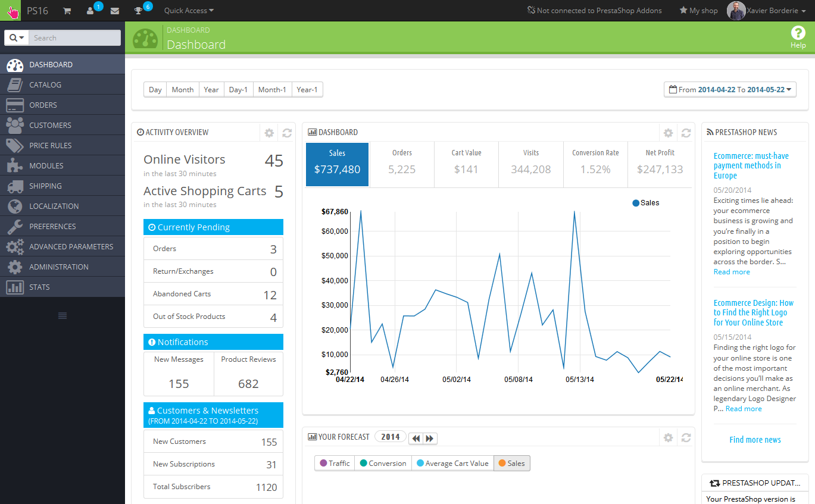Open Your Forecast settings gear
The width and height of the screenshot is (815, 504).
click(x=668, y=437)
